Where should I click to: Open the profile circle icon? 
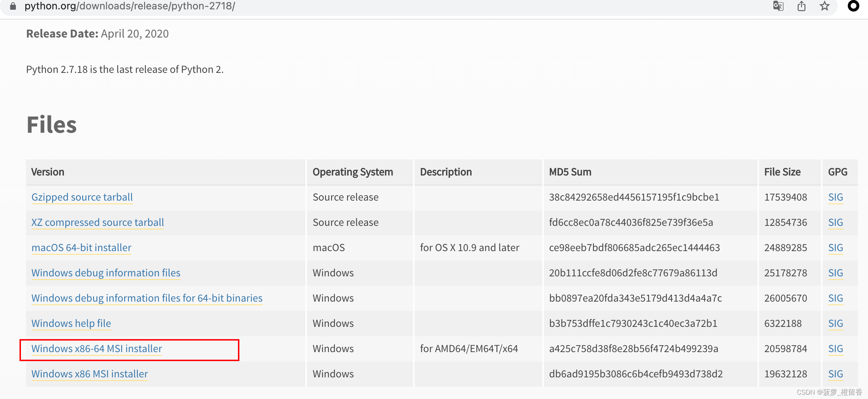point(853,6)
